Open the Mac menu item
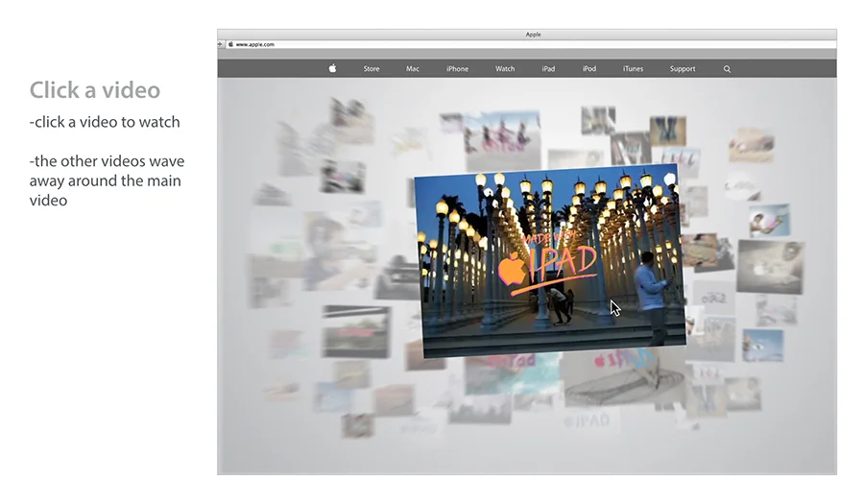The image size is (864, 504). (x=413, y=69)
